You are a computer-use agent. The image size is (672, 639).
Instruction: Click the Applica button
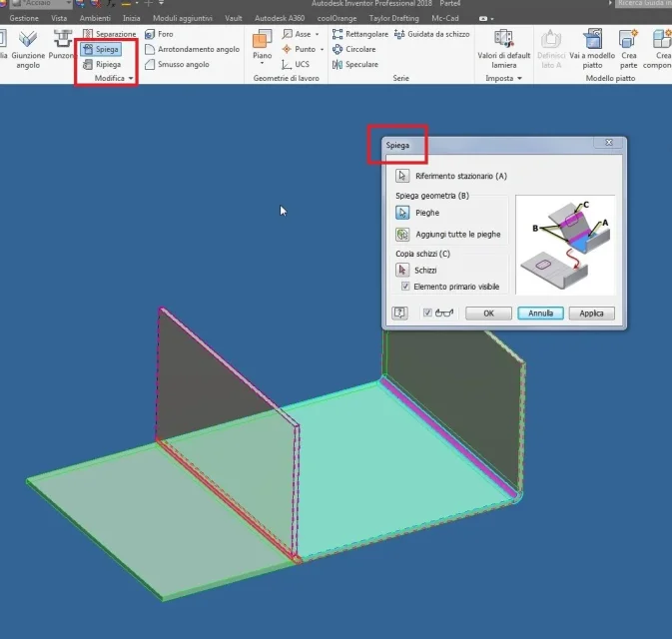tap(591, 314)
